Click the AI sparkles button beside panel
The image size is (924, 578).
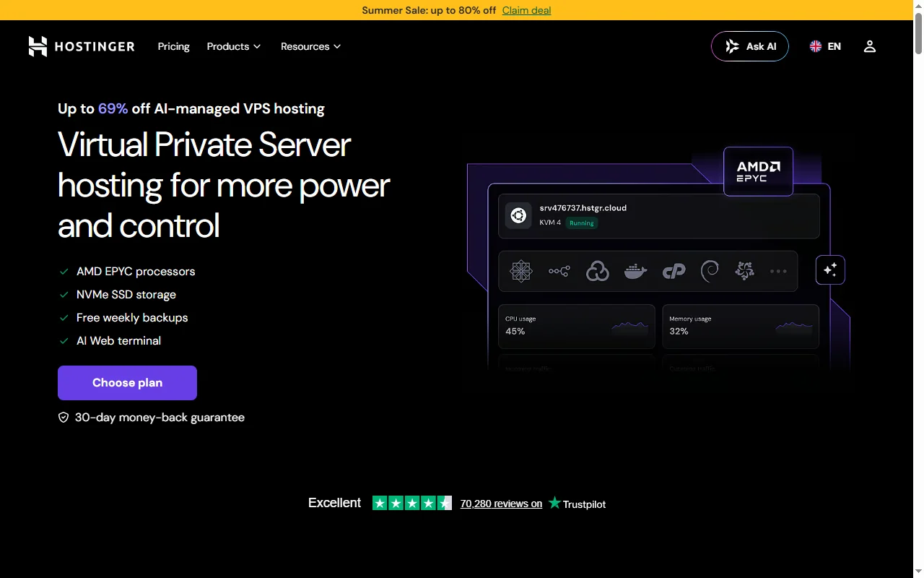(830, 269)
